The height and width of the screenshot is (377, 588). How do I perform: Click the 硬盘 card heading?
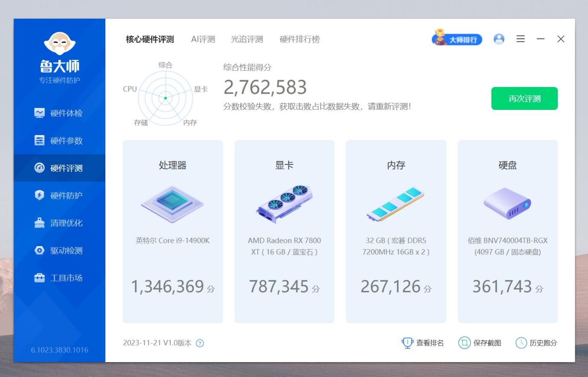tap(507, 165)
